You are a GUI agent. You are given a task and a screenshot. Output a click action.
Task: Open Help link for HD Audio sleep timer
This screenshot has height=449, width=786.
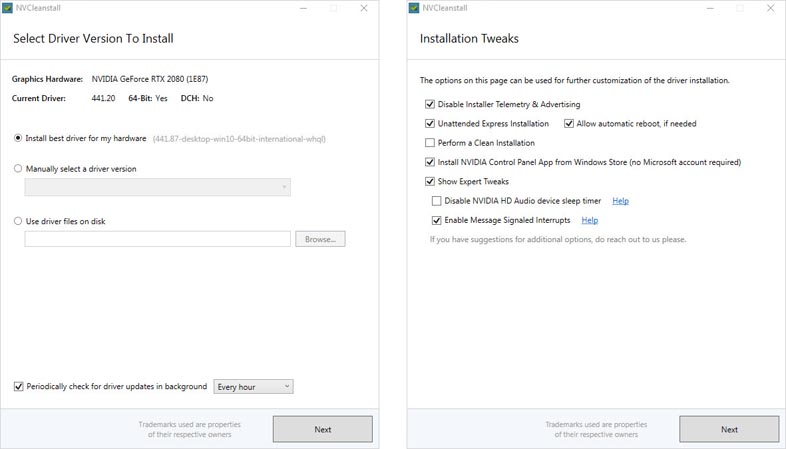click(621, 201)
